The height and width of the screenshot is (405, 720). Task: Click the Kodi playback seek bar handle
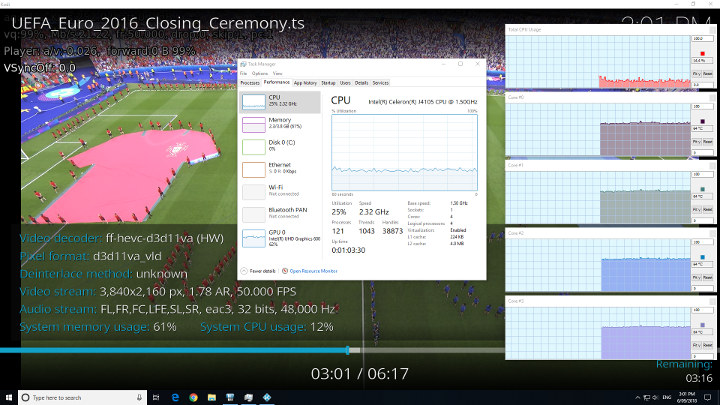click(x=348, y=350)
